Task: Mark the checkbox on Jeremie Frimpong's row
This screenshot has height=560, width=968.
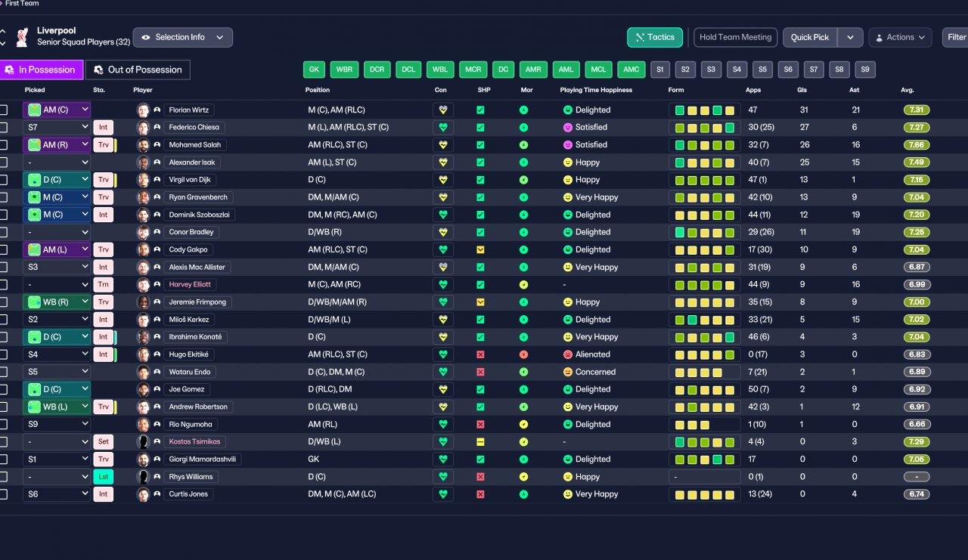Action: (3, 302)
